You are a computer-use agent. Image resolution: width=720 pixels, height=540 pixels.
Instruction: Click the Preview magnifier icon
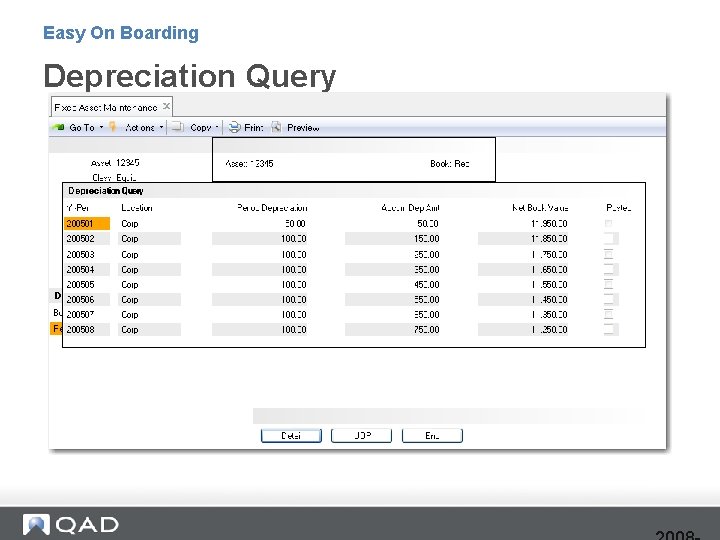click(x=276, y=127)
